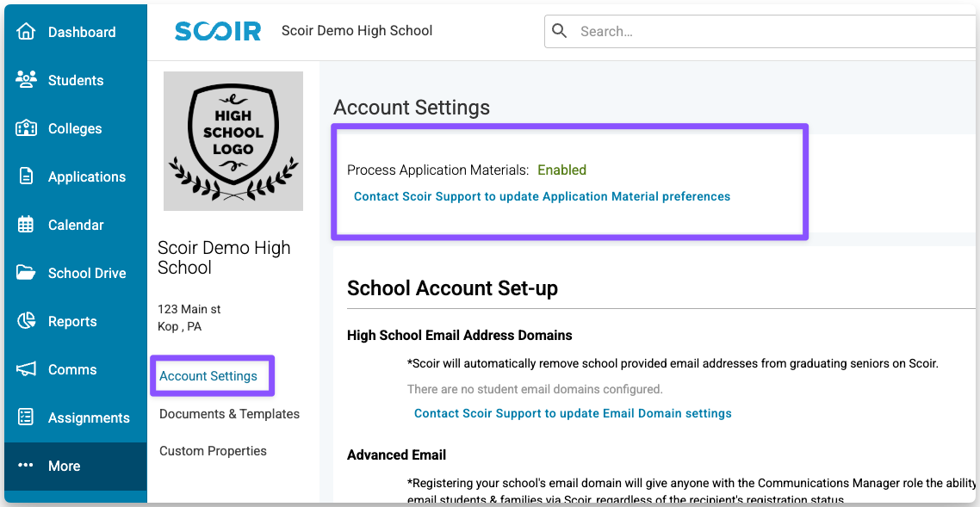Click the More ellipsis icon
This screenshot has width=980, height=507.
click(25, 466)
